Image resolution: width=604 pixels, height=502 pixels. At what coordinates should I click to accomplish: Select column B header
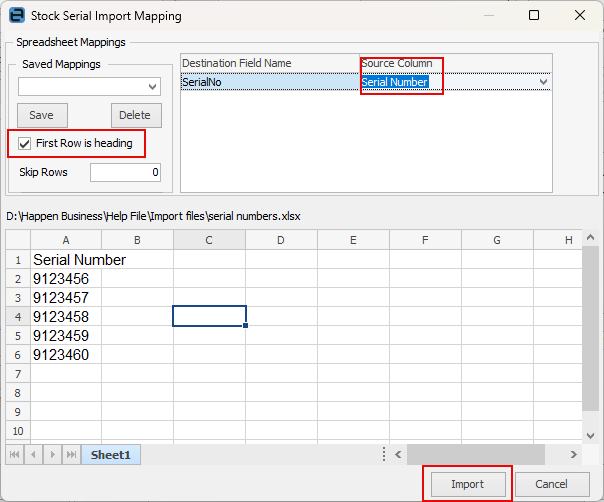coord(137,240)
